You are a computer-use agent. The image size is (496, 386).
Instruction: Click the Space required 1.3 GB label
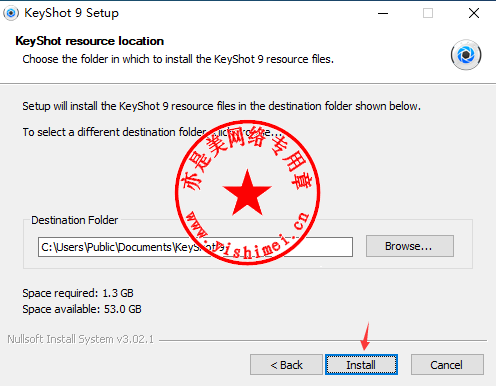[78, 293]
